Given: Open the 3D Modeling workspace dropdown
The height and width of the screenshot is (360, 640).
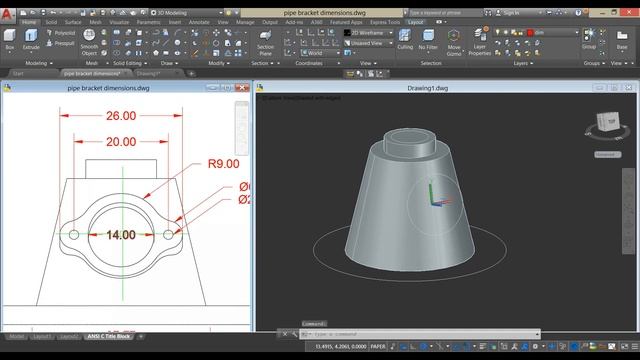Looking at the screenshot, I should pos(187,13).
